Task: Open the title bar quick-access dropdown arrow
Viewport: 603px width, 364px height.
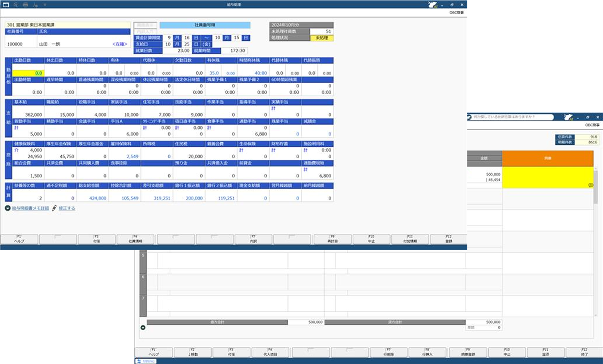Action: 45,5
